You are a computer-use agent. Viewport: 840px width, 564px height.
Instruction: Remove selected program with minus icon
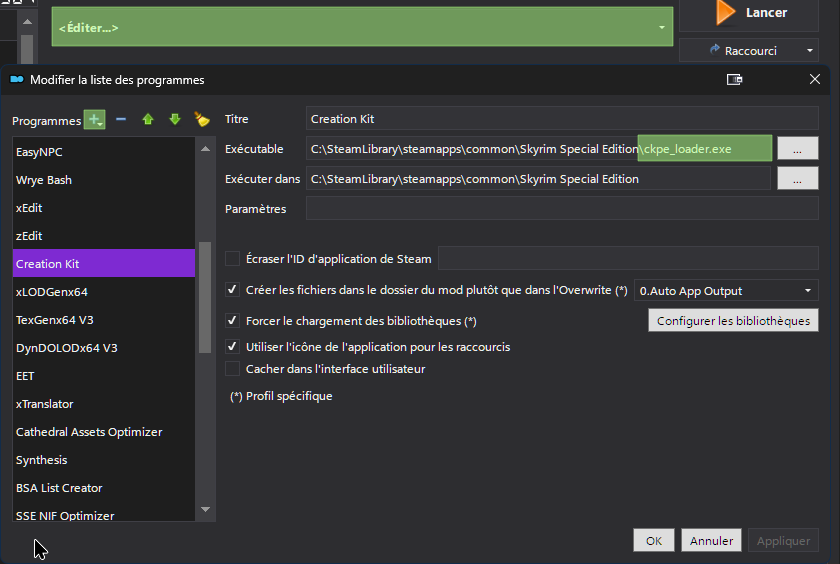pos(121,119)
